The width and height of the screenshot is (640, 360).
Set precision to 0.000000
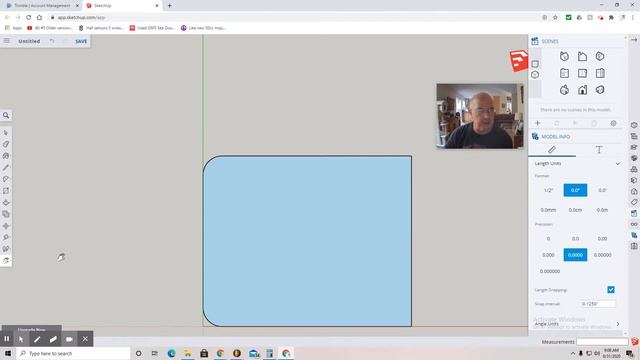coord(550,271)
